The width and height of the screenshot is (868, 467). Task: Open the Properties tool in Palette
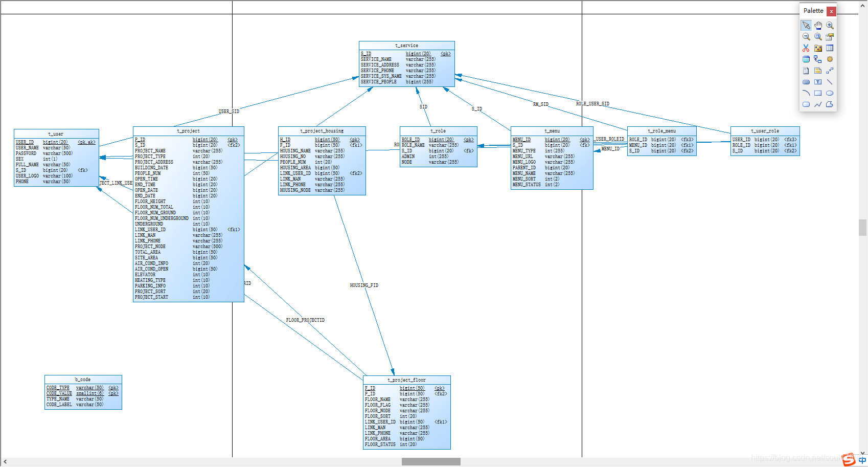pyautogui.click(x=830, y=37)
